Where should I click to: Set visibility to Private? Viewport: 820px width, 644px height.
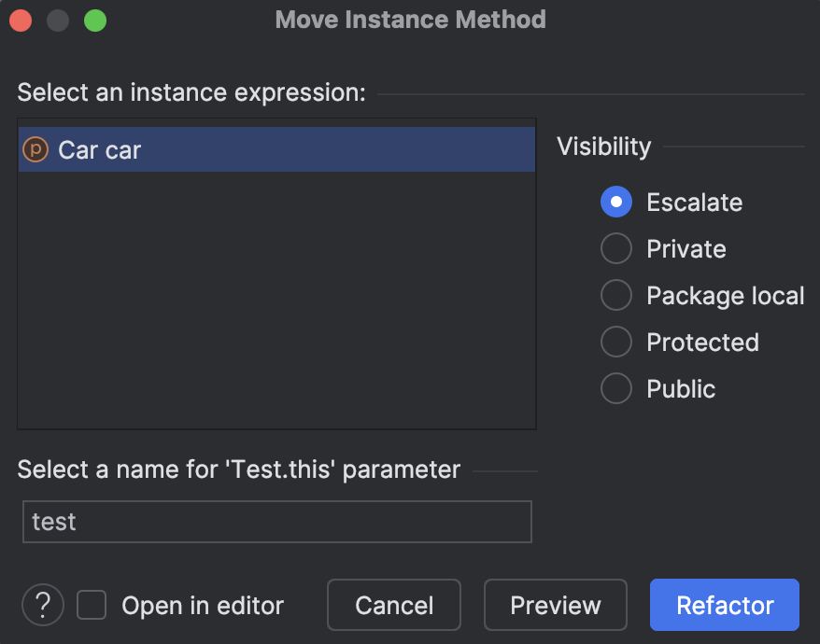click(615, 248)
